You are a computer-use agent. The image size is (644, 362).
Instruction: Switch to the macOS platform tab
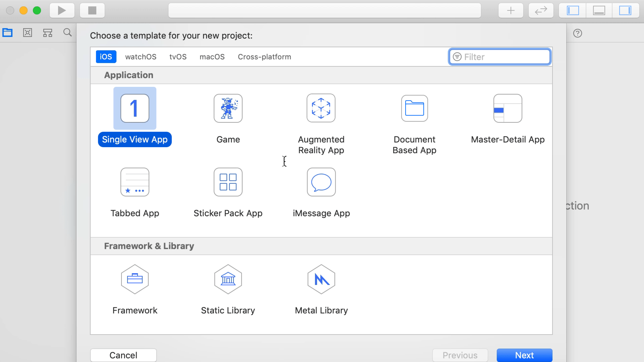click(x=212, y=57)
